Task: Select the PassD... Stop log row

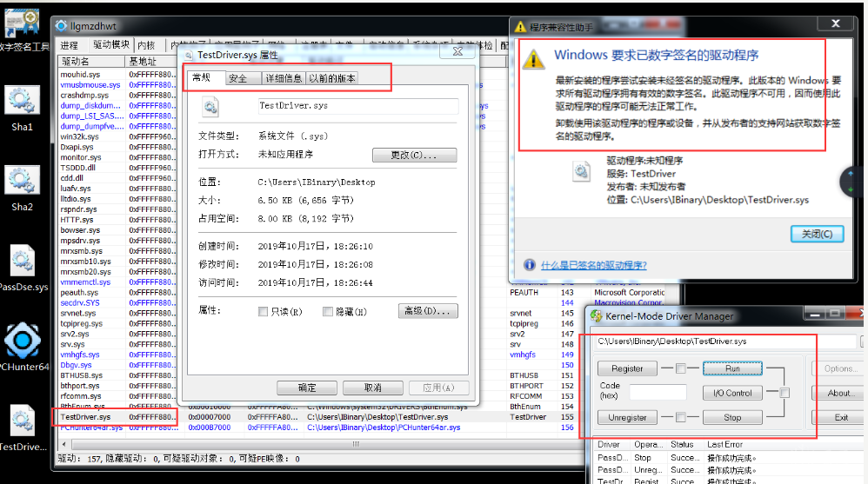Action: [729, 458]
